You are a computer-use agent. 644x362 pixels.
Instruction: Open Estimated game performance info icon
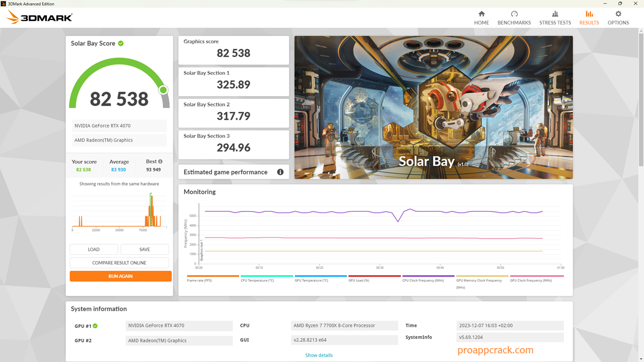click(280, 172)
